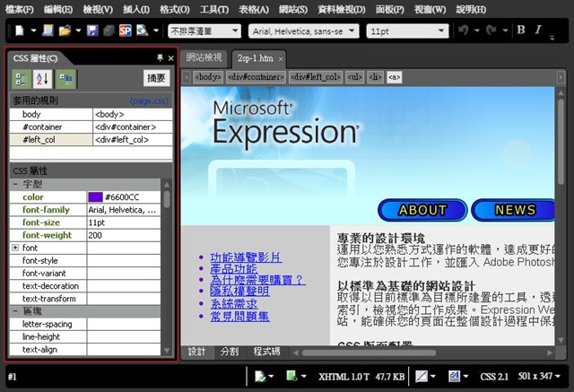Click the Save icon in toolbar
The image size is (574, 392).
click(91, 30)
